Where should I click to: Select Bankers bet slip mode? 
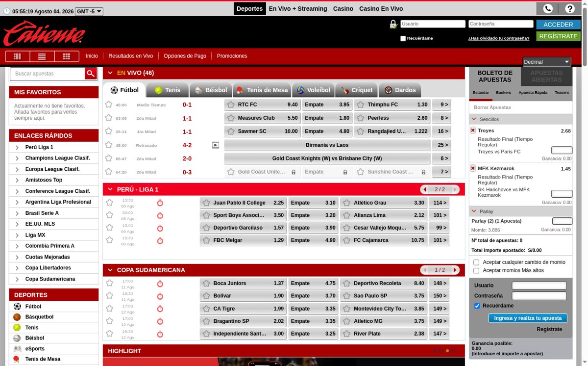(x=503, y=93)
